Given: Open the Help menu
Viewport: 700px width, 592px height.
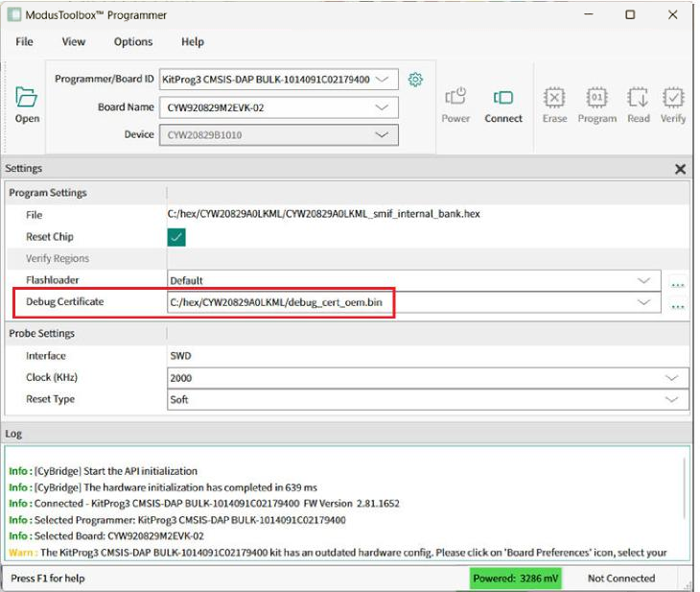Looking at the screenshot, I should coord(193,41).
